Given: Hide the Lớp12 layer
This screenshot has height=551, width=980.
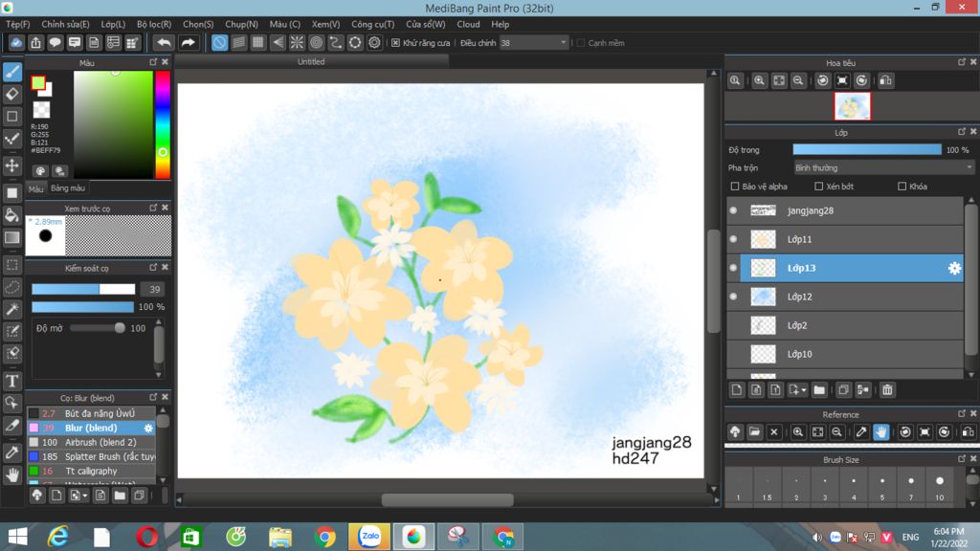Looking at the screenshot, I should click(734, 297).
